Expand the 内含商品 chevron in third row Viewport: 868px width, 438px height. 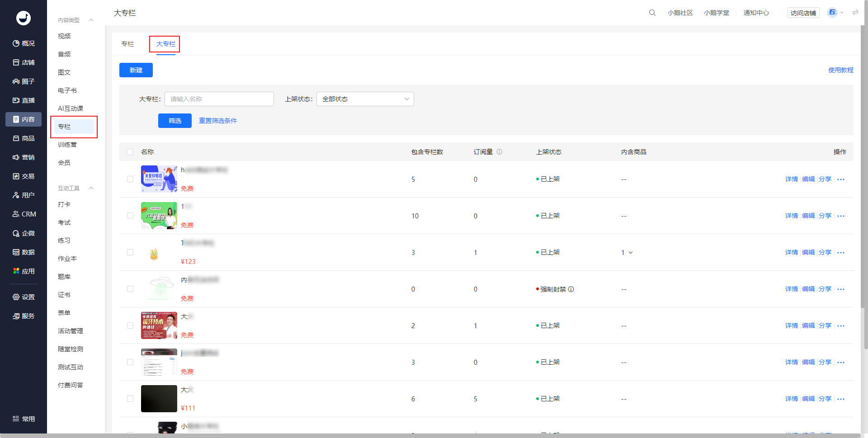631,253
